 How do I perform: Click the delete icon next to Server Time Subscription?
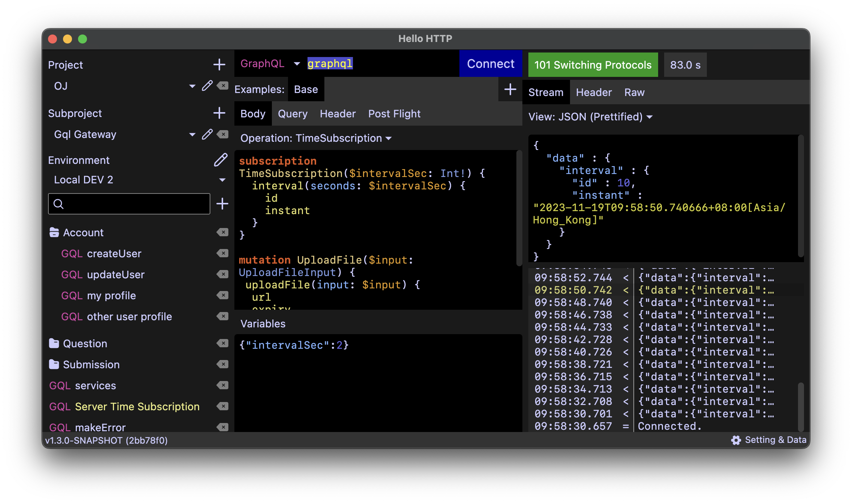pos(223,406)
